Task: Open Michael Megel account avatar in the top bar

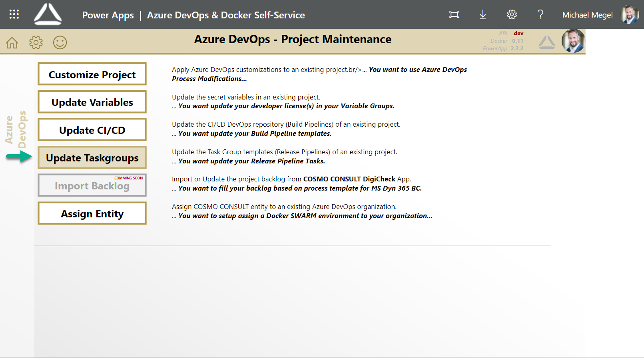Action: pos(630,15)
